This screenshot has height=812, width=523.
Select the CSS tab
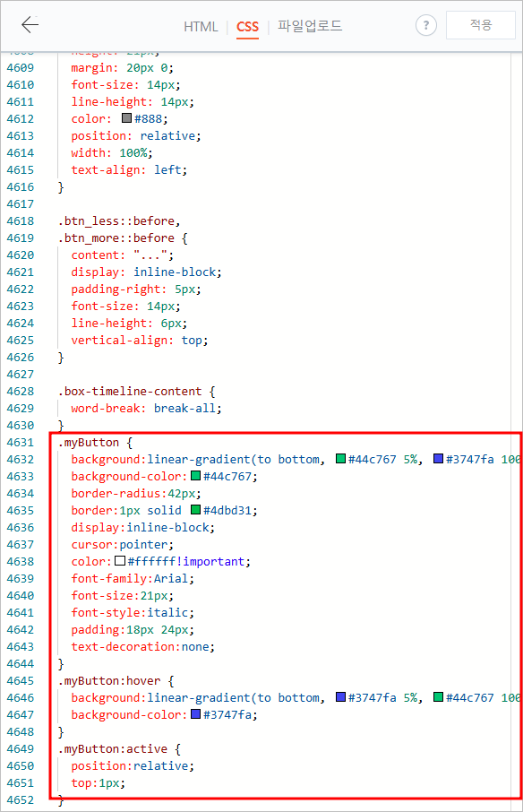pyautogui.click(x=247, y=27)
